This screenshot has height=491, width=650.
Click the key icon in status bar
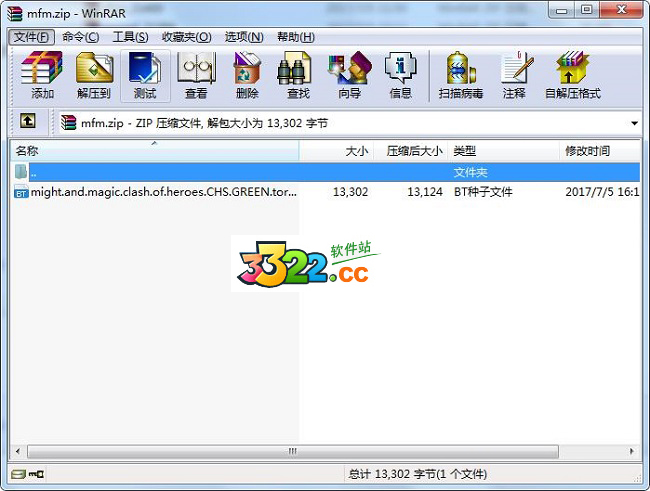click(36, 474)
